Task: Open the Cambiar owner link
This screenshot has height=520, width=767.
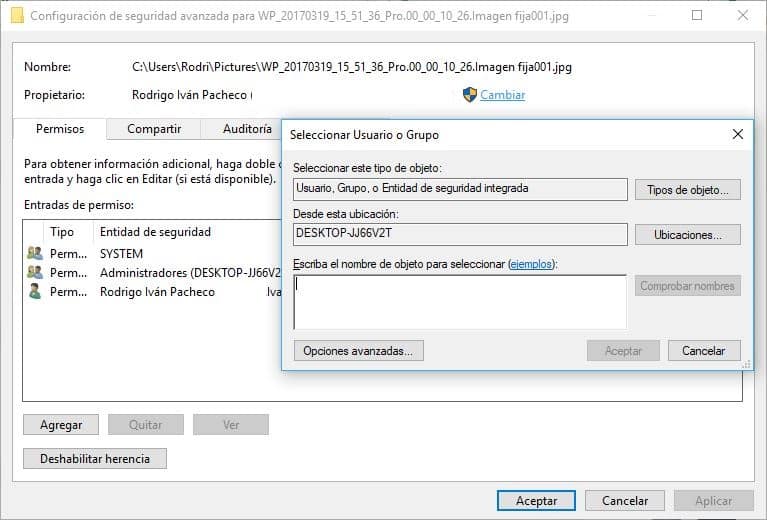Action: [502, 95]
